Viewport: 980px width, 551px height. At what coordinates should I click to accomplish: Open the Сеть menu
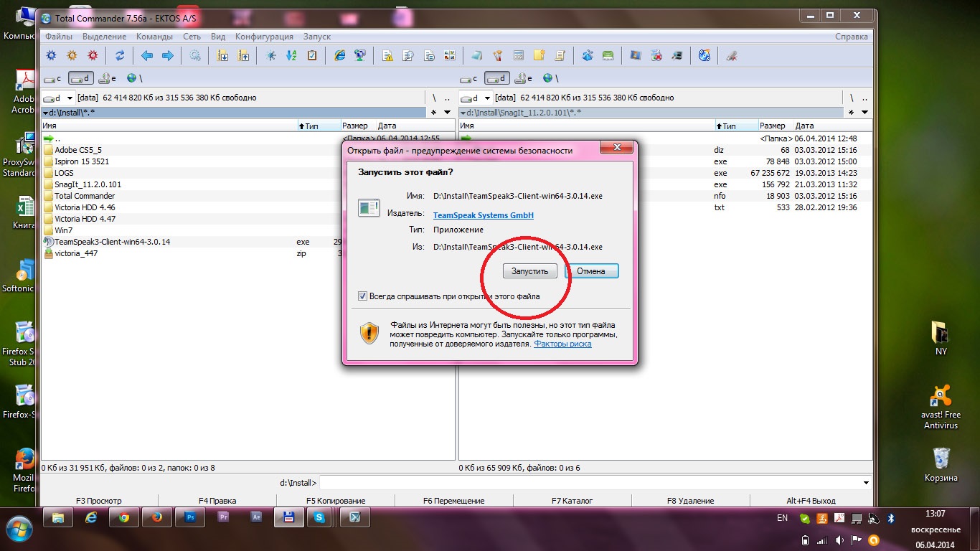(192, 37)
